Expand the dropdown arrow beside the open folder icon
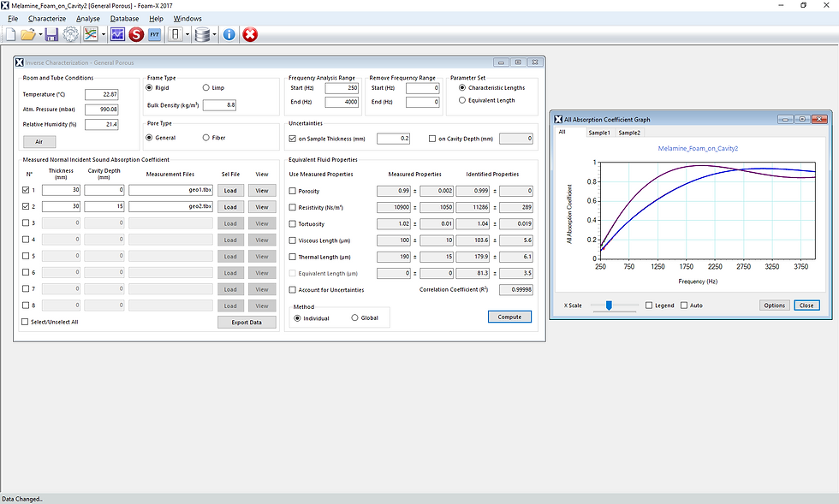Image resolution: width=839 pixels, height=504 pixels. pyautogui.click(x=40, y=35)
